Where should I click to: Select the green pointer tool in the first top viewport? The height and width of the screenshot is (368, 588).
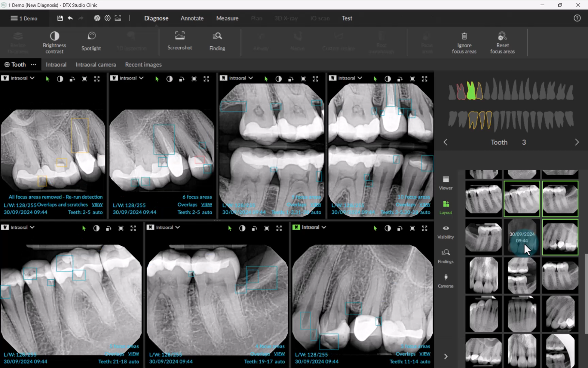pyautogui.click(x=48, y=79)
